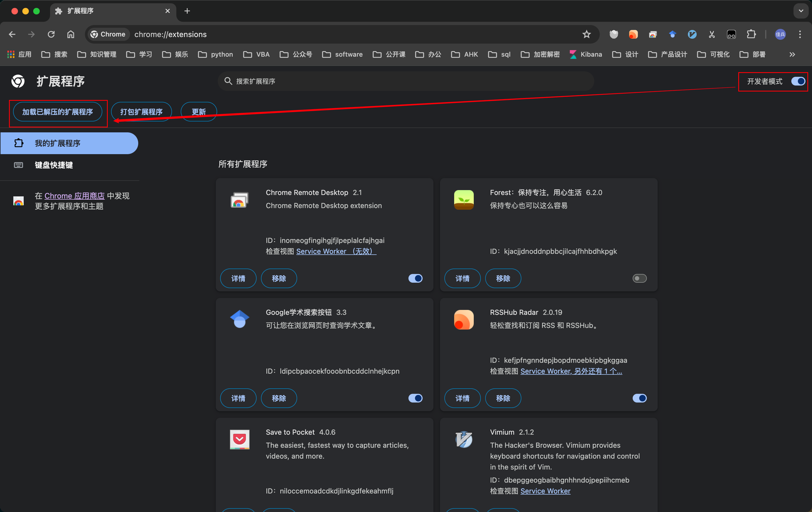Disable RSSHub Radar extension

coord(639,398)
